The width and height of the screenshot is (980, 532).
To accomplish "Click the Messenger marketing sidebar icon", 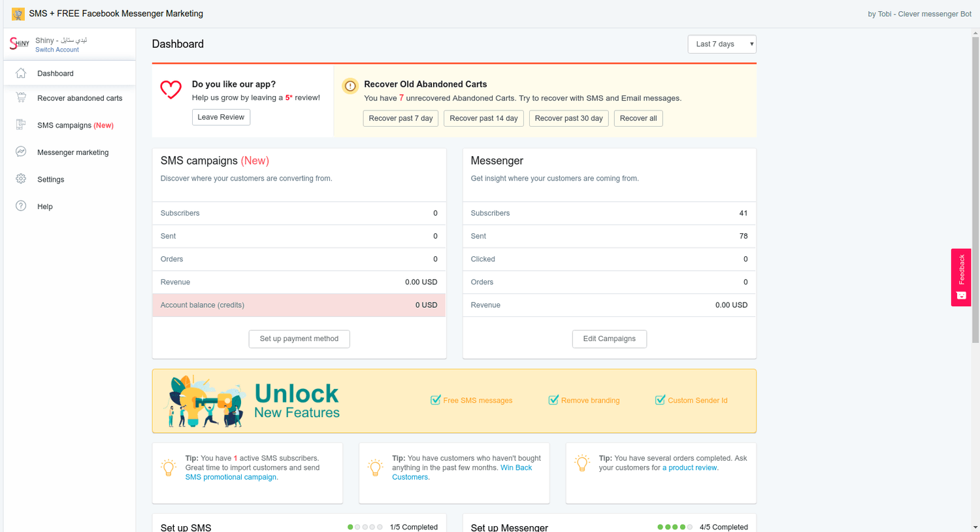I will point(21,152).
